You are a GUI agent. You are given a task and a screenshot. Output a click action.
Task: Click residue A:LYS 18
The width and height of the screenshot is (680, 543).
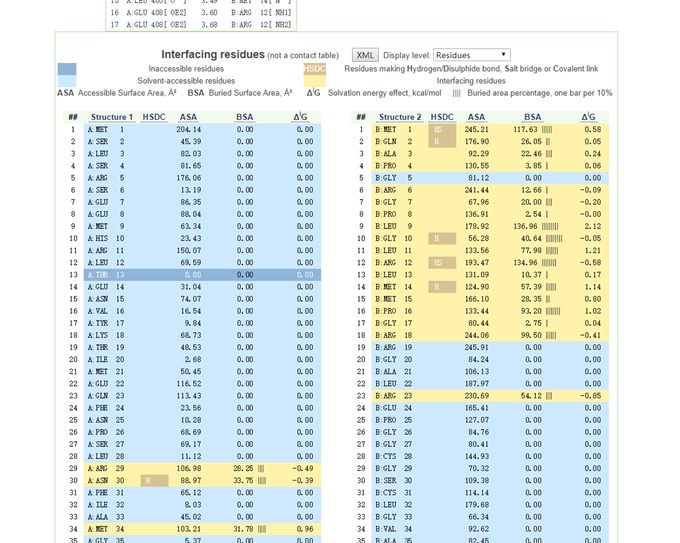point(106,335)
